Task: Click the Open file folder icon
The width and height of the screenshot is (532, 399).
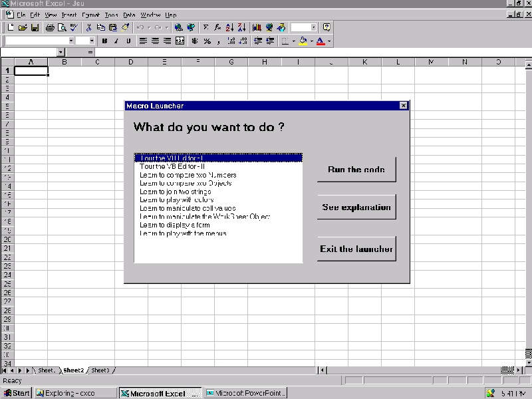Action: (x=23, y=27)
